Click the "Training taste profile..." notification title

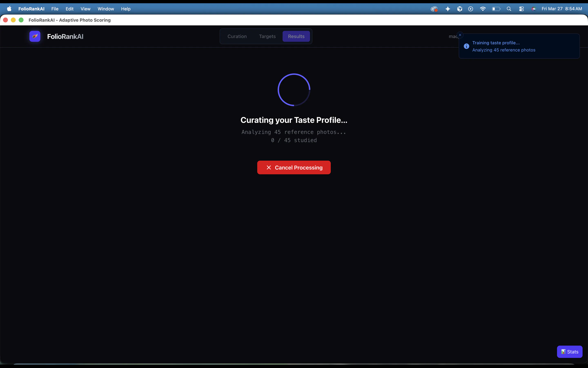coord(496,43)
